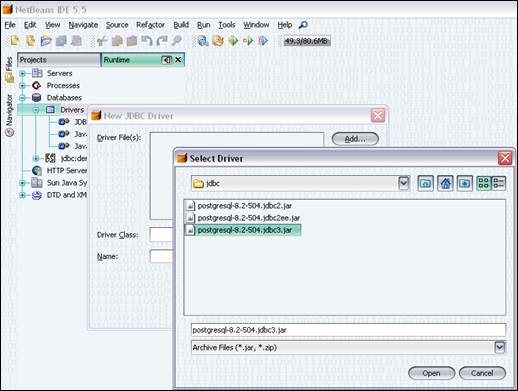
Task: Click the Clean and Build icon
Action: (218, 41)
